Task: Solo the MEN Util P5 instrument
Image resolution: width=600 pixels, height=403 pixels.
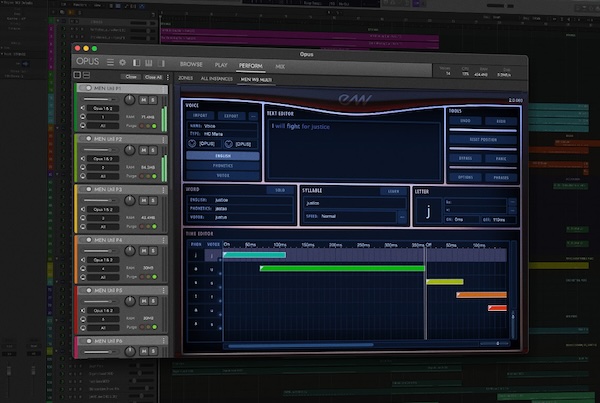Action: [153, 301]
